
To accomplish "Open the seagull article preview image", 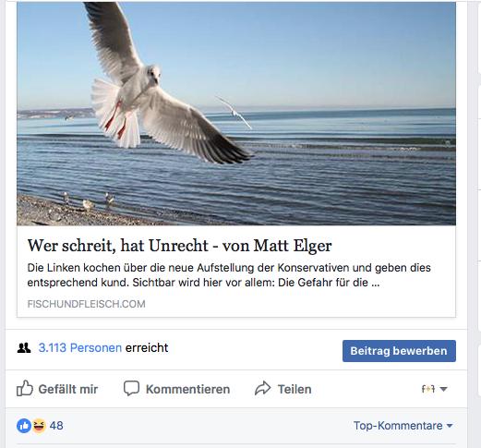I will [236, 114].
